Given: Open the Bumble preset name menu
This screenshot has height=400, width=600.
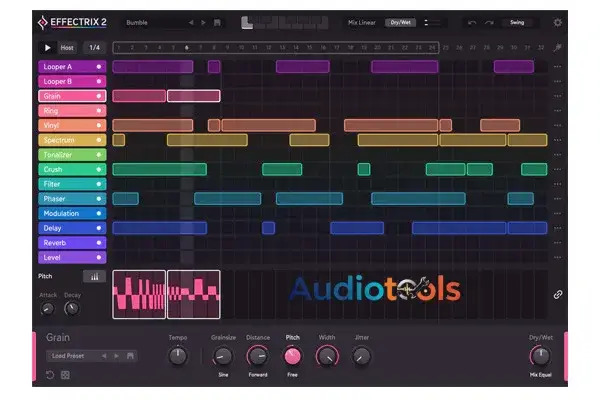Looking at the screenshot, I should coord(137,23).
